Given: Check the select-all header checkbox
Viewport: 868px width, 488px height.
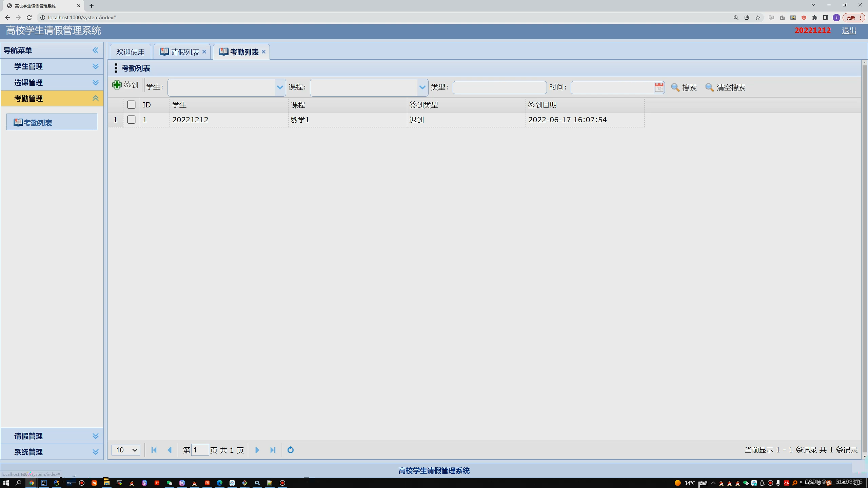Looking at the screenshot, I should (x=131, y=105).
